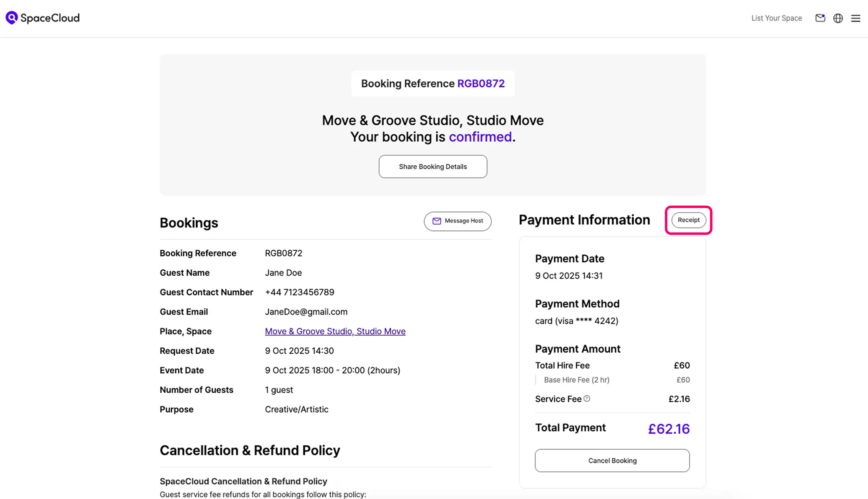Click the Total Payment amount £62.16

pos(669,429)
